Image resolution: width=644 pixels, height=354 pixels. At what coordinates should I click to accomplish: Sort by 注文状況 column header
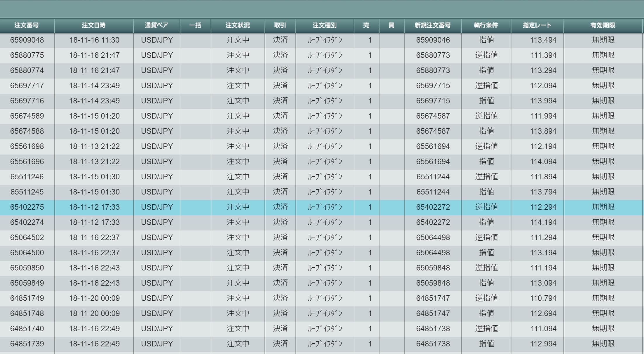(x=238, y=25)
